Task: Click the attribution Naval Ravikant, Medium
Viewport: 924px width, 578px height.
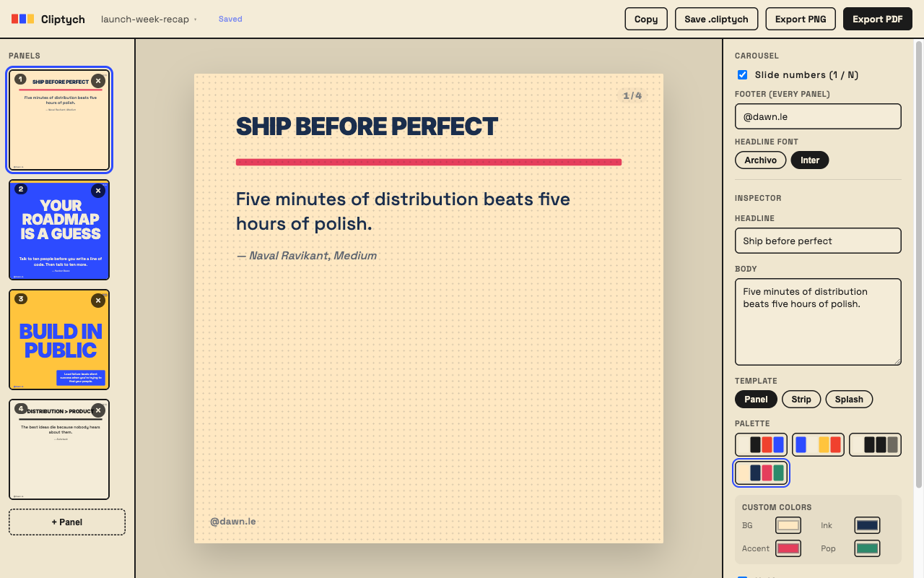Action: pos(306,256)
